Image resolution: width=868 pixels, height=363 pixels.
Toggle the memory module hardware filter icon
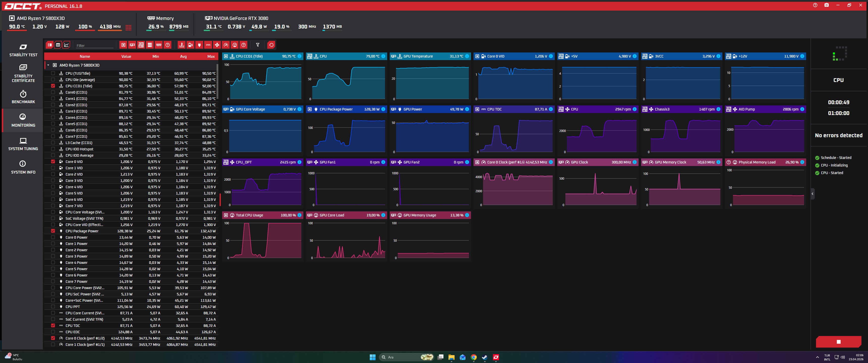[x=159, y=45]
